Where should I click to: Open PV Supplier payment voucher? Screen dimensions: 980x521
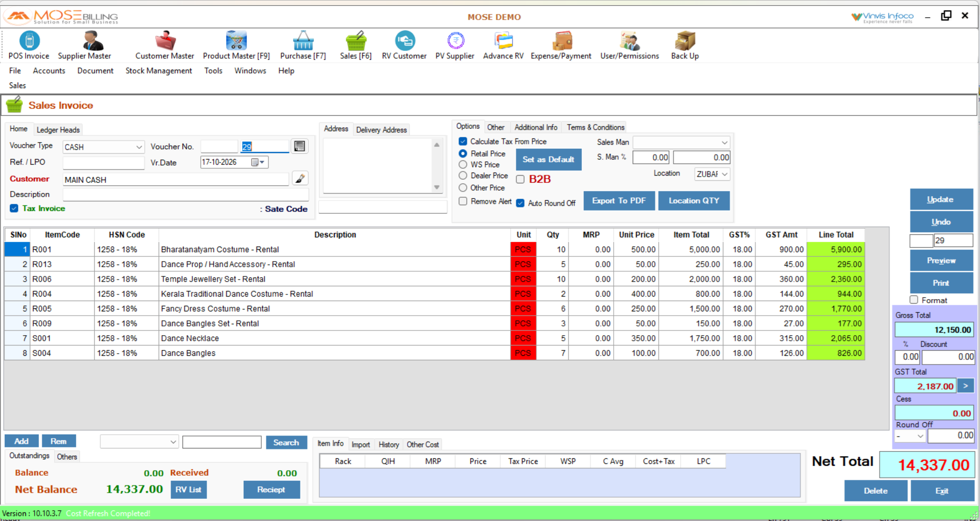click(x=454, y=45)
